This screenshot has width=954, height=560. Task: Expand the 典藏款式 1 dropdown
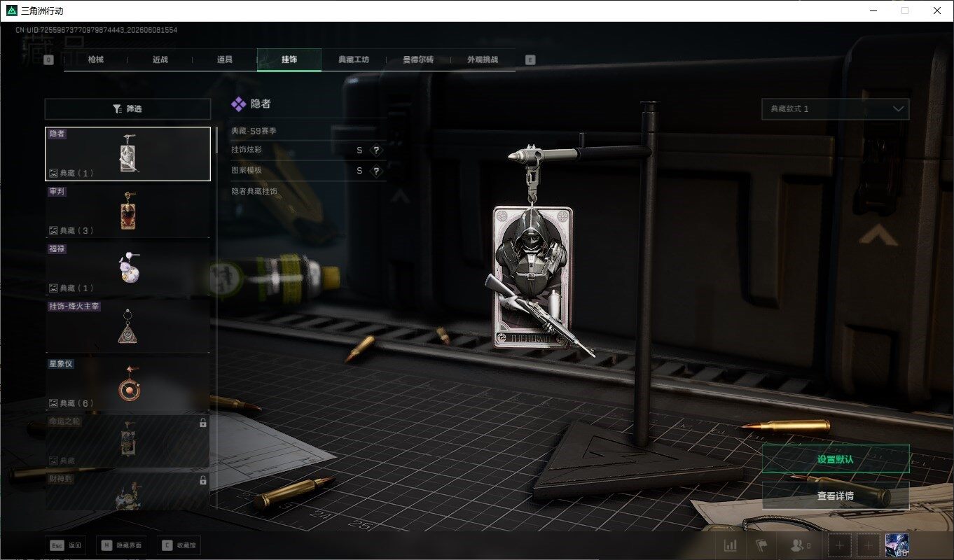click(836, 109)
